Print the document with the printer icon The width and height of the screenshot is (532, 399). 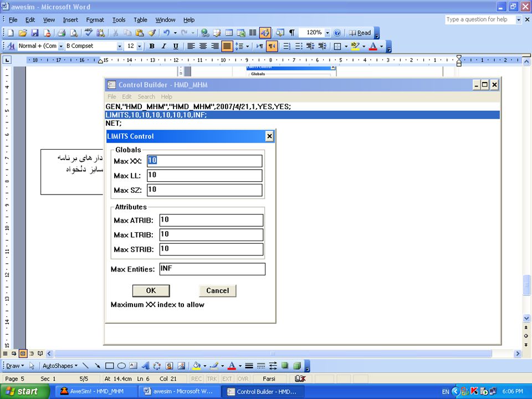[x=62, y=33]
